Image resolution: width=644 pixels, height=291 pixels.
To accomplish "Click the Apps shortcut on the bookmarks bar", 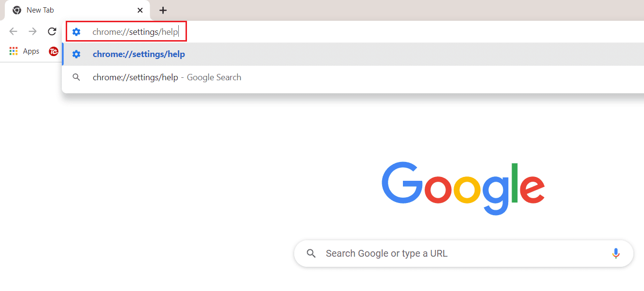I will tap(24, 51).
